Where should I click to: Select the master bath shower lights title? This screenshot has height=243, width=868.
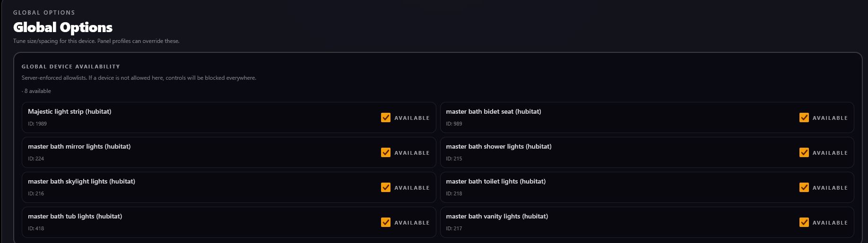click(498, 147)
